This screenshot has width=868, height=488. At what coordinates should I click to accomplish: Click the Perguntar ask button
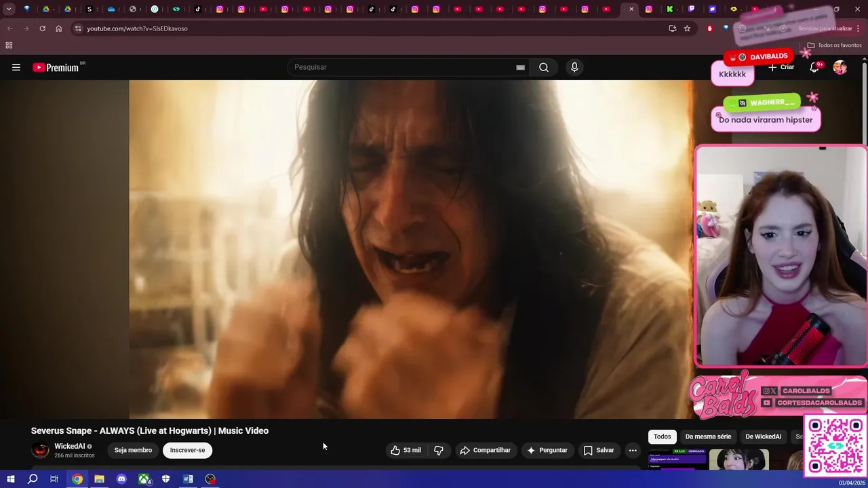547,450
